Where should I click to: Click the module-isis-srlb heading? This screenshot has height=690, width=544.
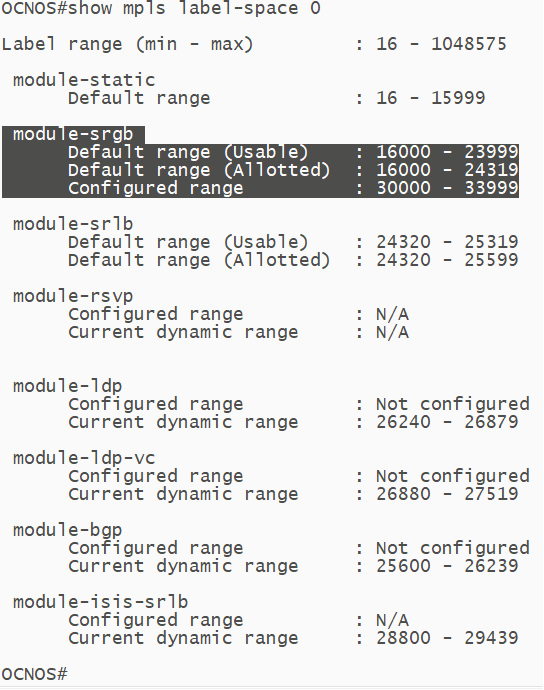(100, 602)
